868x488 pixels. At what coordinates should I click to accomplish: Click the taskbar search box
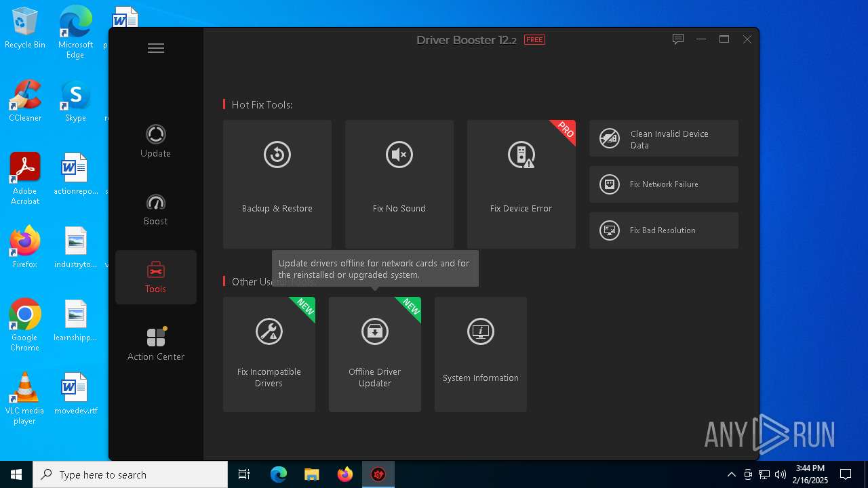(130, 474)
